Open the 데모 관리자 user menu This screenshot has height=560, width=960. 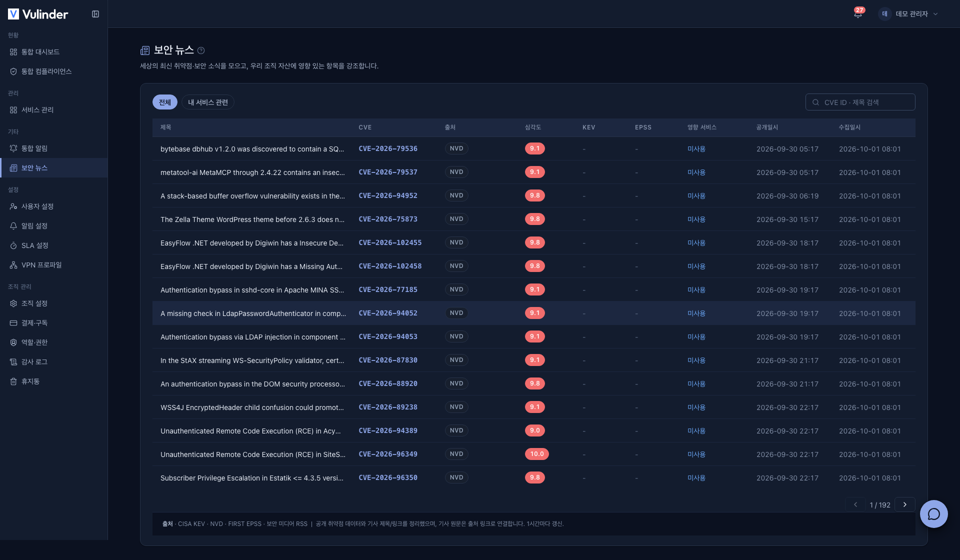908,14
